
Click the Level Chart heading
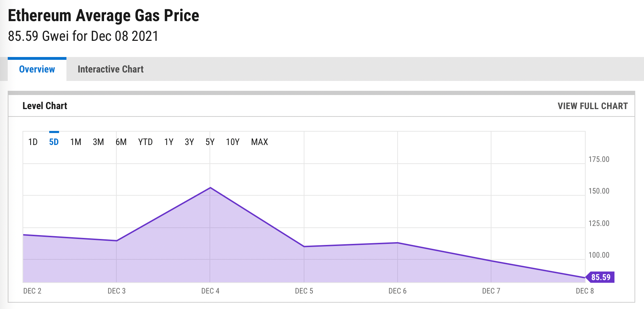point(45,106)
